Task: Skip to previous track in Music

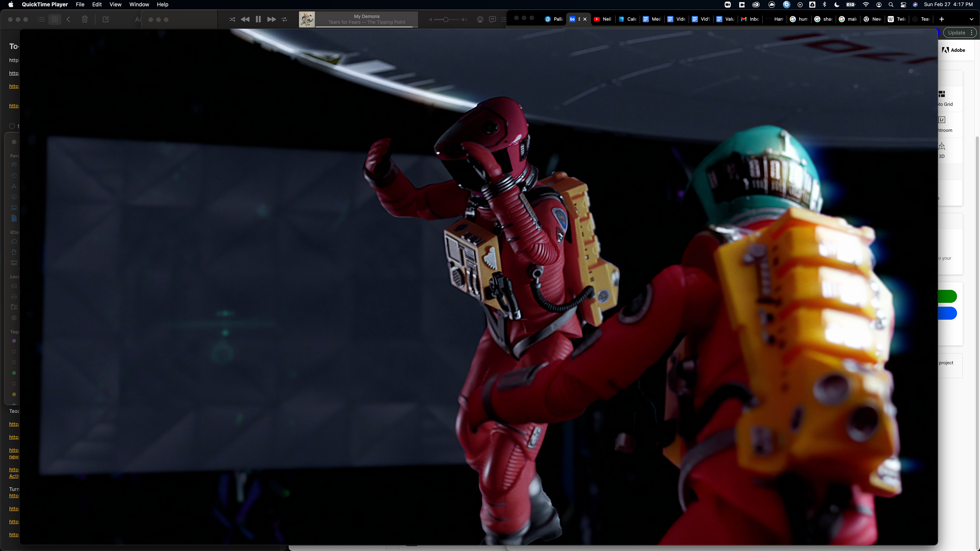Action: 245,19
